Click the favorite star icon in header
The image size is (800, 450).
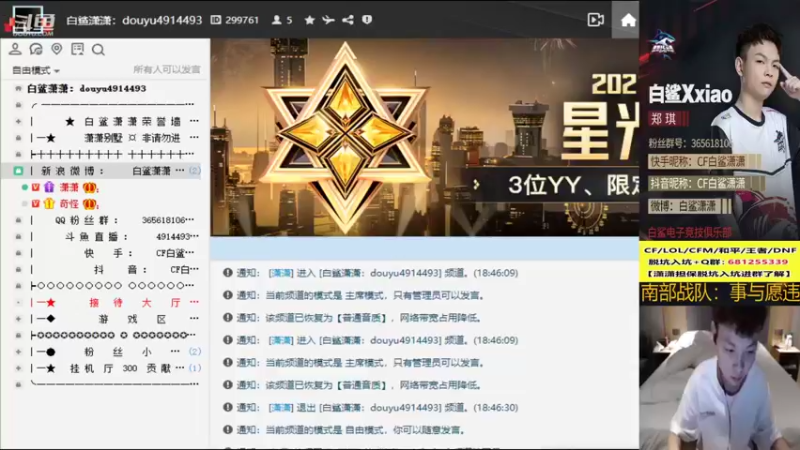point(309,20)
